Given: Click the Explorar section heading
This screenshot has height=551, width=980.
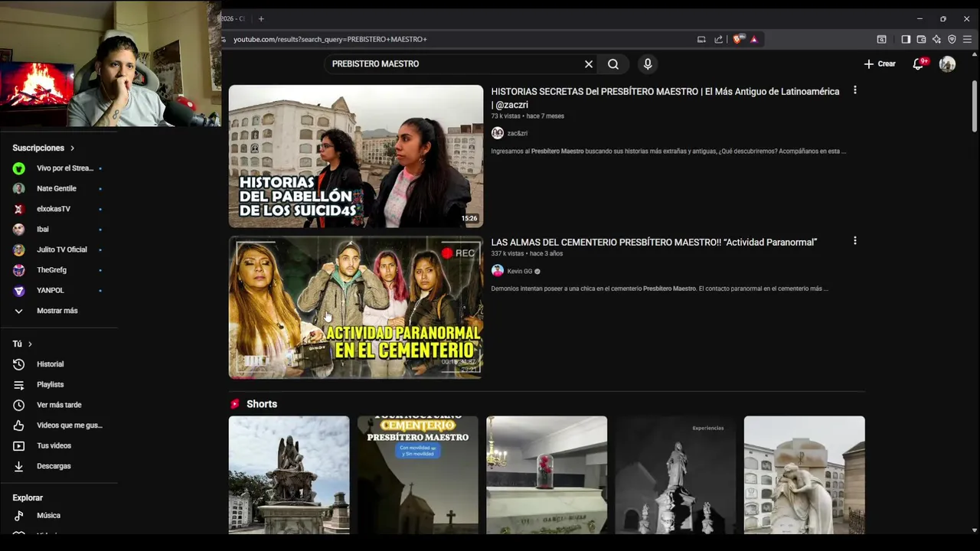Looking at the screenshot, I should pyautogui.click(x=28, y=498).
